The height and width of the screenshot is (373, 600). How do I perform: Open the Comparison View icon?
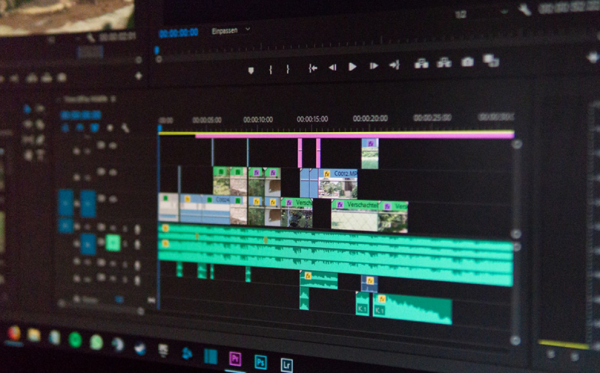[491, 60]
